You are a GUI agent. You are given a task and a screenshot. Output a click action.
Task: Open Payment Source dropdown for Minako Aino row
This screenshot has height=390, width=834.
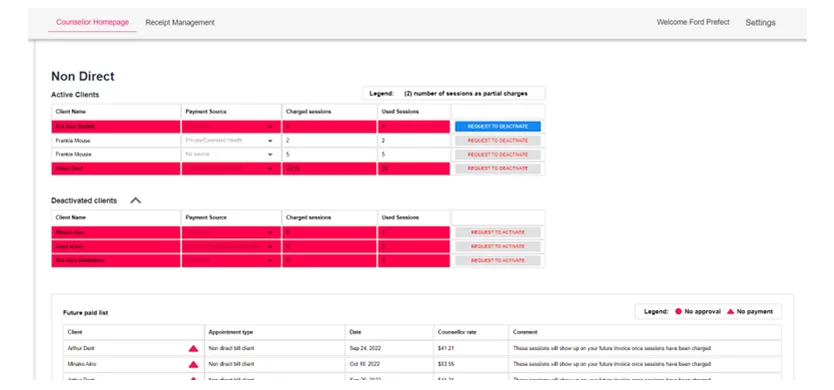click(x=231, y=233)
